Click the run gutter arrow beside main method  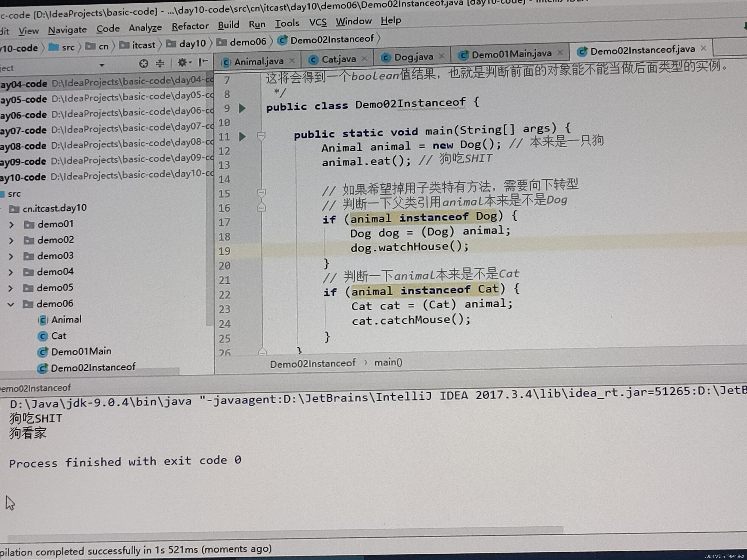pos(242,137)
